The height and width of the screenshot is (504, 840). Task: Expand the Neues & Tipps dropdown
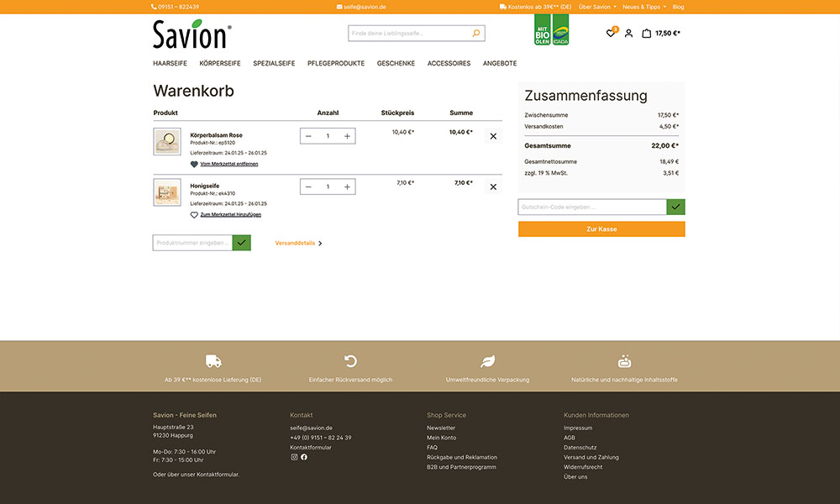click(644, 7)
